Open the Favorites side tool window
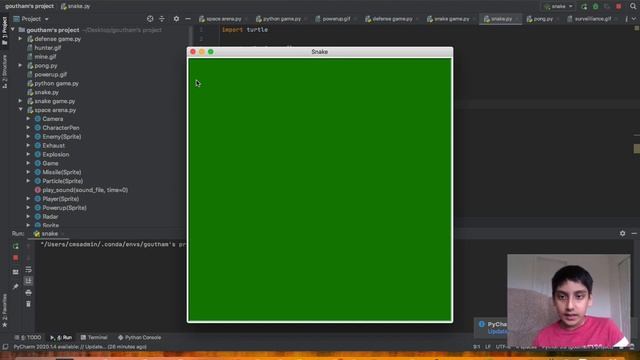Viewport: 640px width, 360px height. point(4,310)
